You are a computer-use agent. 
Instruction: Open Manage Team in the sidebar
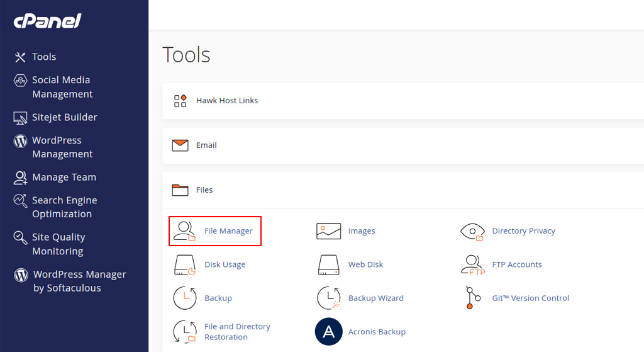(x=64, y=177)
